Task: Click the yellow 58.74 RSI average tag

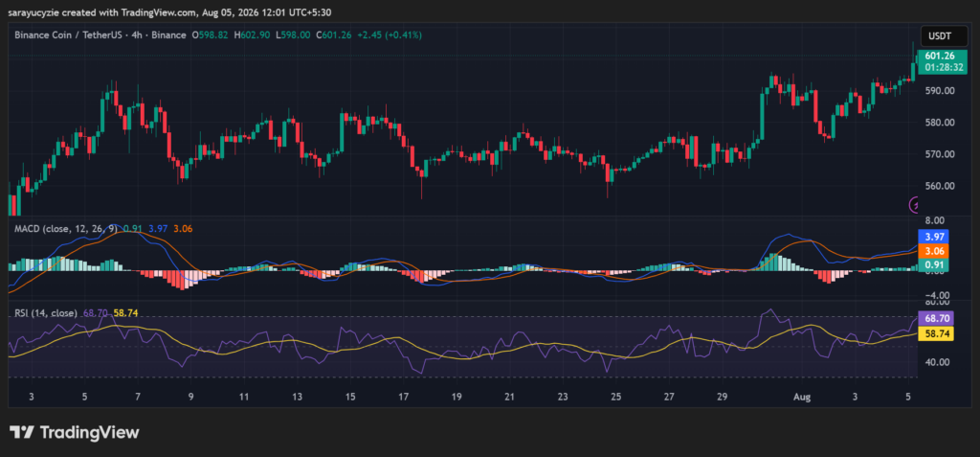Action: [934, 333]
